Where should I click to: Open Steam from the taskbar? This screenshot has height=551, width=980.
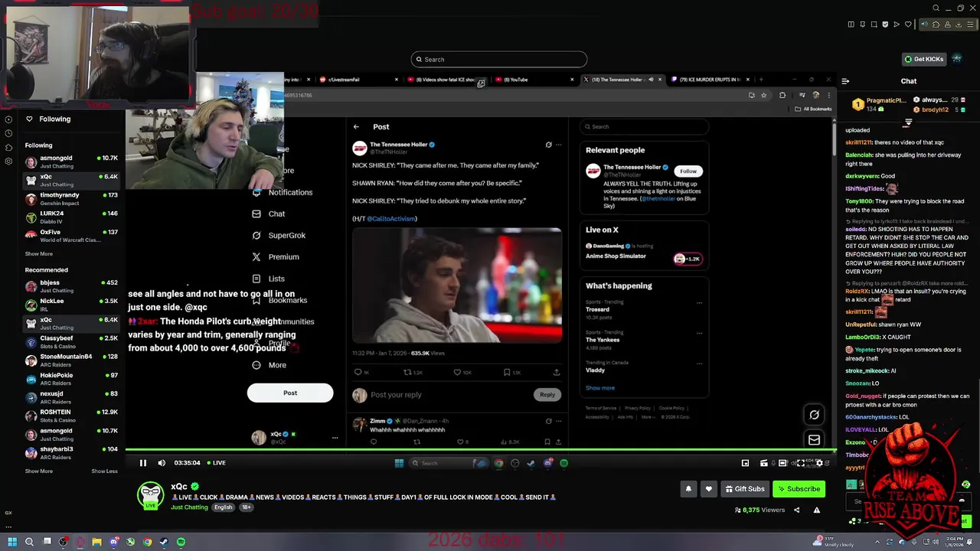(164, 542)
